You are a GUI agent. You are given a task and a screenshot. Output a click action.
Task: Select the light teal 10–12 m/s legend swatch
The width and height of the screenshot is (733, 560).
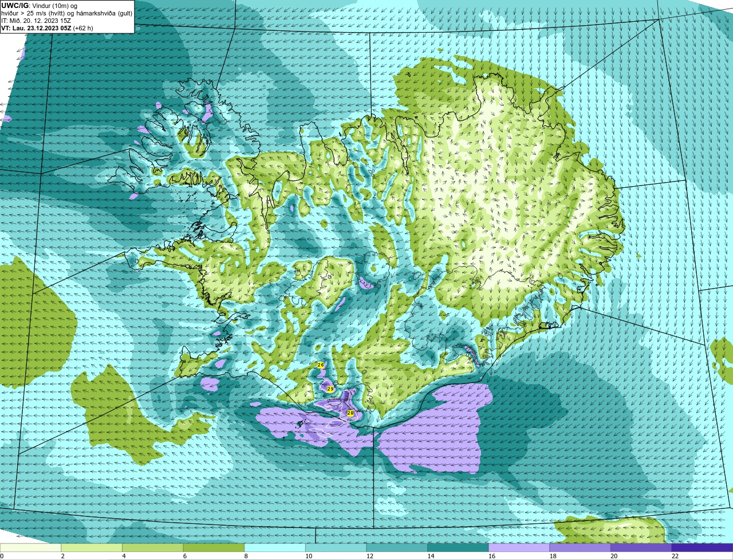pos(336,547)
